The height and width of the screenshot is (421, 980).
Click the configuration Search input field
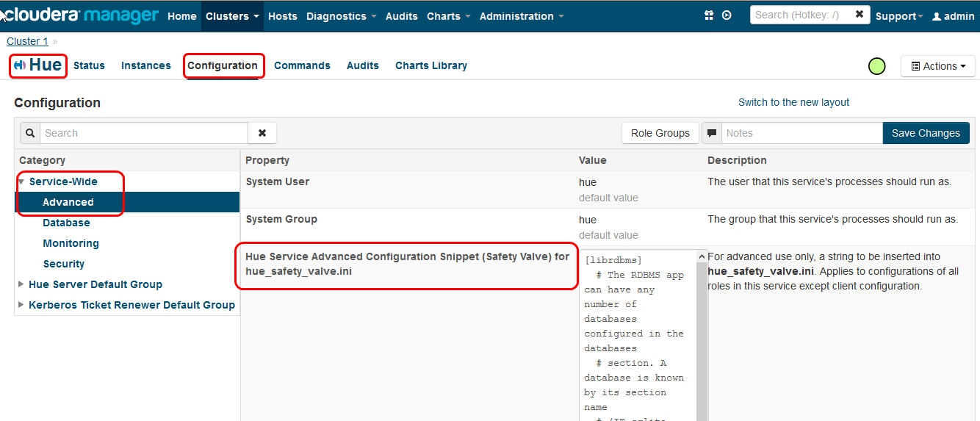(144, 133)
